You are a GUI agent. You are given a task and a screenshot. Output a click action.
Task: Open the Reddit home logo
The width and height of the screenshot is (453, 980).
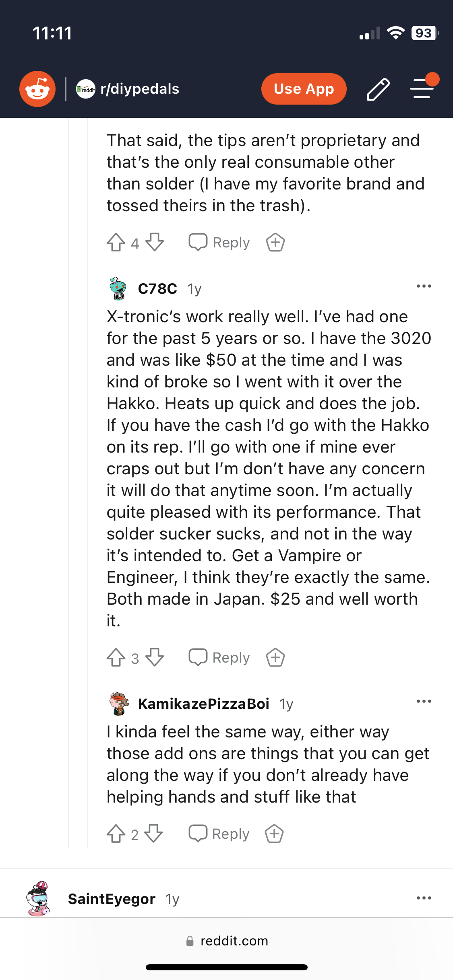(x=37, y=89)
